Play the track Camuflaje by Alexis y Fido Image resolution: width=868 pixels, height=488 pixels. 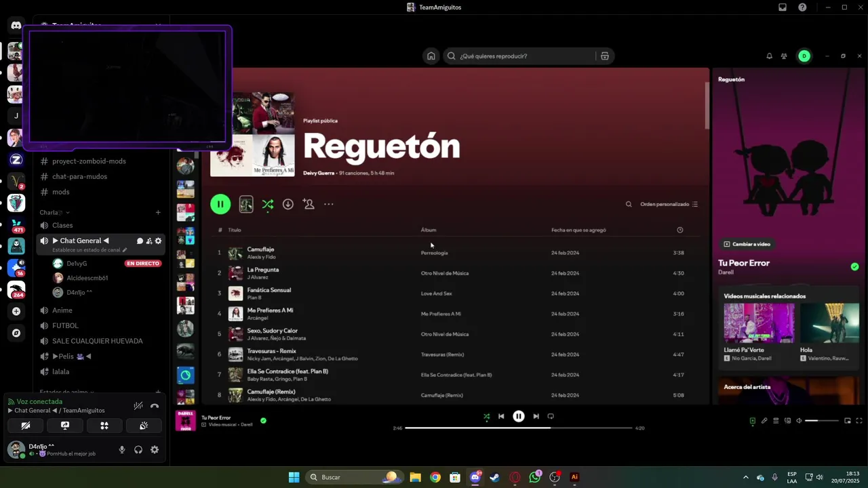click(x=260, y=249)
